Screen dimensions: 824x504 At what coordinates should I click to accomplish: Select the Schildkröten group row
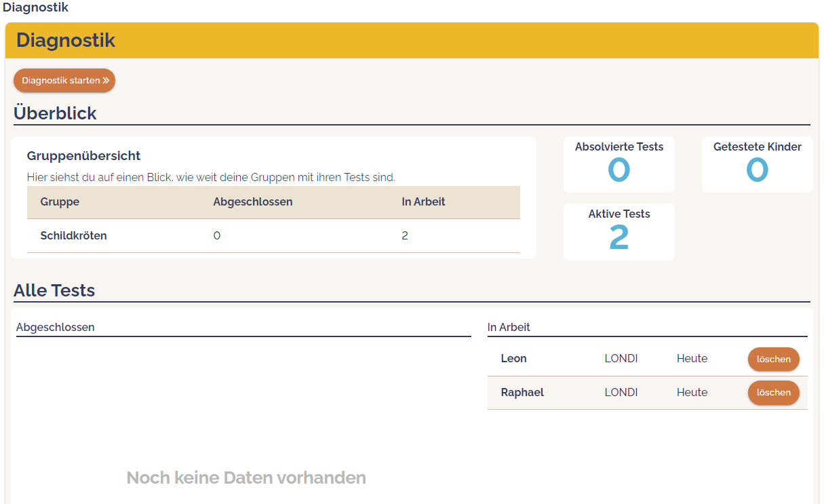(73, 236)
